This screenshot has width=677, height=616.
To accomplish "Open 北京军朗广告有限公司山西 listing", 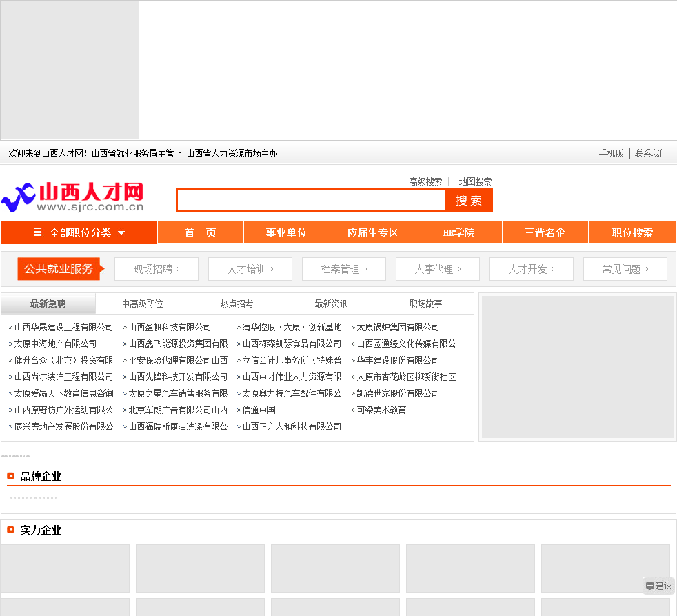I will point(178,410).
